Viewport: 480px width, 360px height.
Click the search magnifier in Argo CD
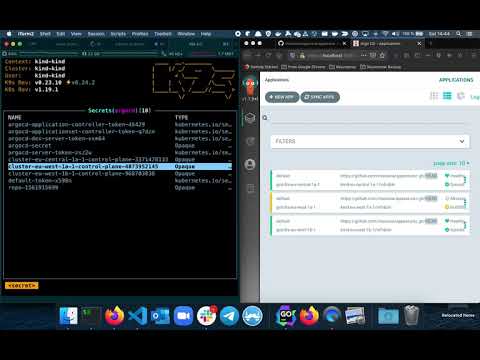pos(265,118)
